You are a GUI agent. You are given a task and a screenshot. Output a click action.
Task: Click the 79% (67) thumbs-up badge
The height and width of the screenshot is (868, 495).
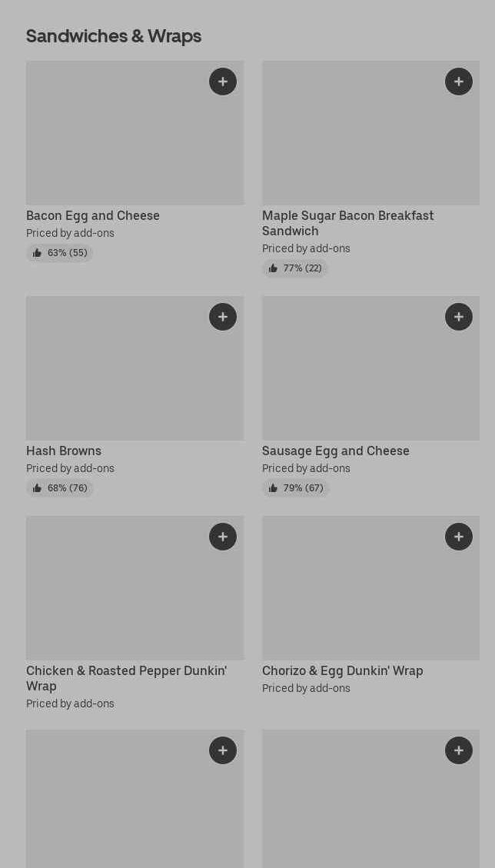[295, 488]
